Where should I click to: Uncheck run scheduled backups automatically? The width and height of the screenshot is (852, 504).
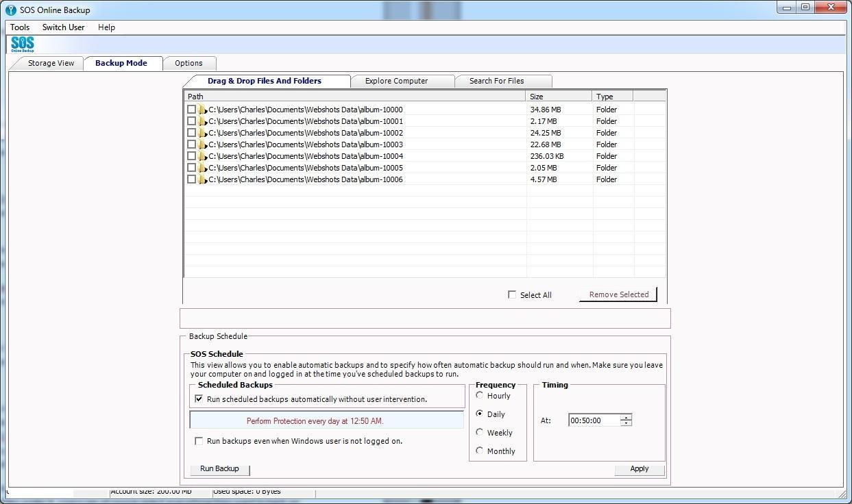(x=199, y=399)
